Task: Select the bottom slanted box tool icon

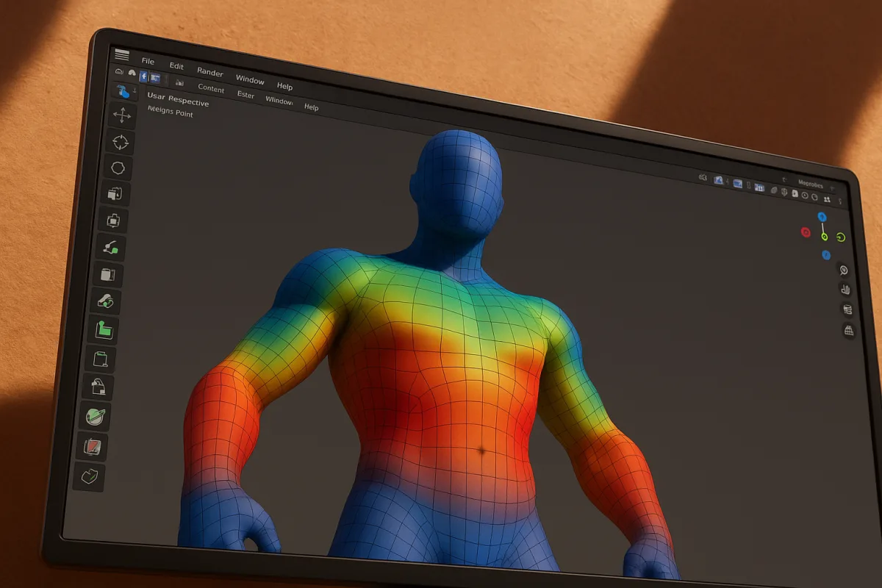Action: (x=90, y=477)
